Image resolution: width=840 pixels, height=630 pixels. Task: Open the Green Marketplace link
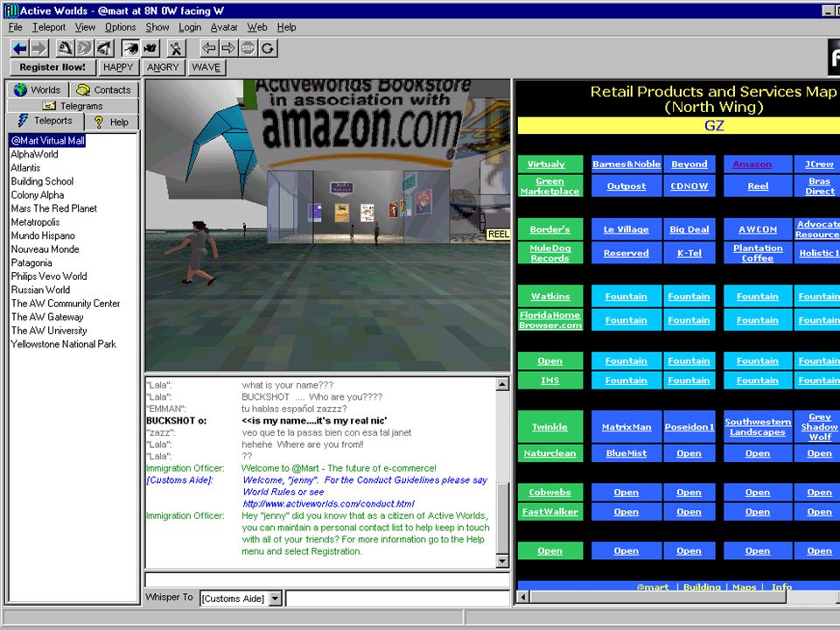[x=549, y=185]
